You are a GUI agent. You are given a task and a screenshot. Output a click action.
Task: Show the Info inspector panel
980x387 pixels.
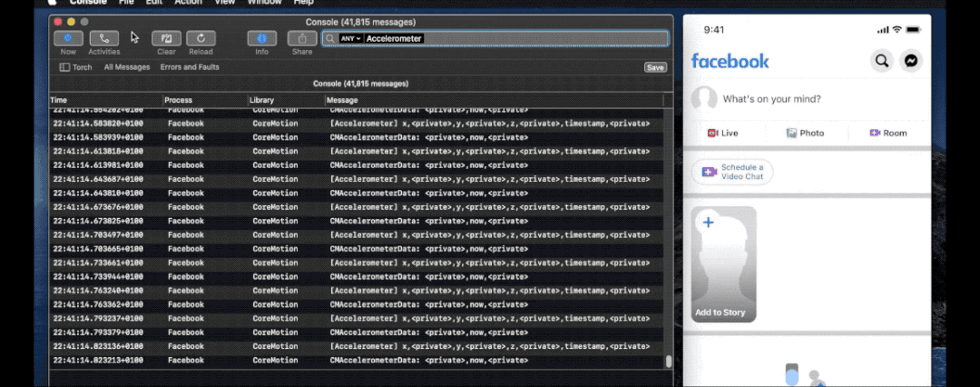coord(262,38)
